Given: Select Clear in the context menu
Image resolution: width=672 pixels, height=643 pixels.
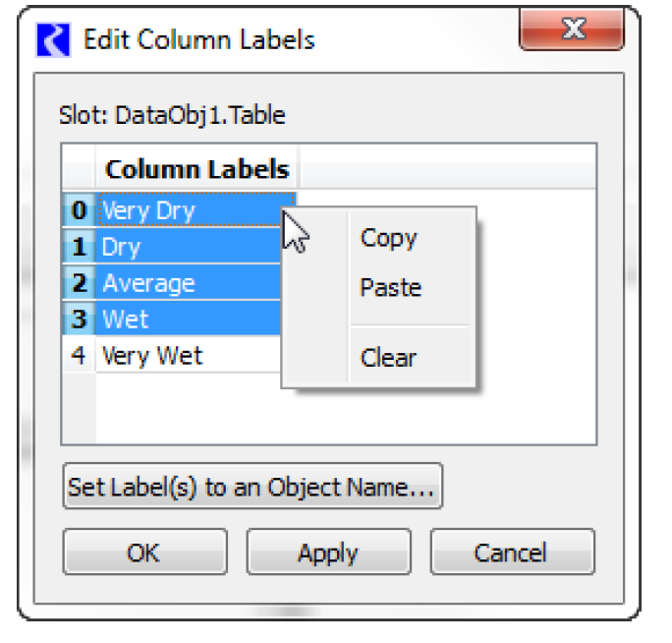Looking at the screenshot, I should pos(389,358).
